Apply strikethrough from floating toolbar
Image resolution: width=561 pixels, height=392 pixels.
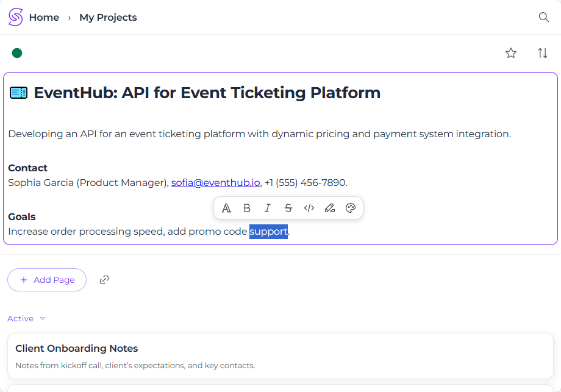[x=288, y=208]
